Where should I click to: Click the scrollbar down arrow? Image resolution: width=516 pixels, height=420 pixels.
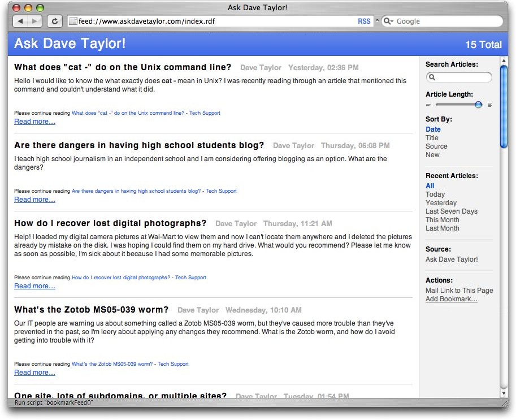point(504,393)
